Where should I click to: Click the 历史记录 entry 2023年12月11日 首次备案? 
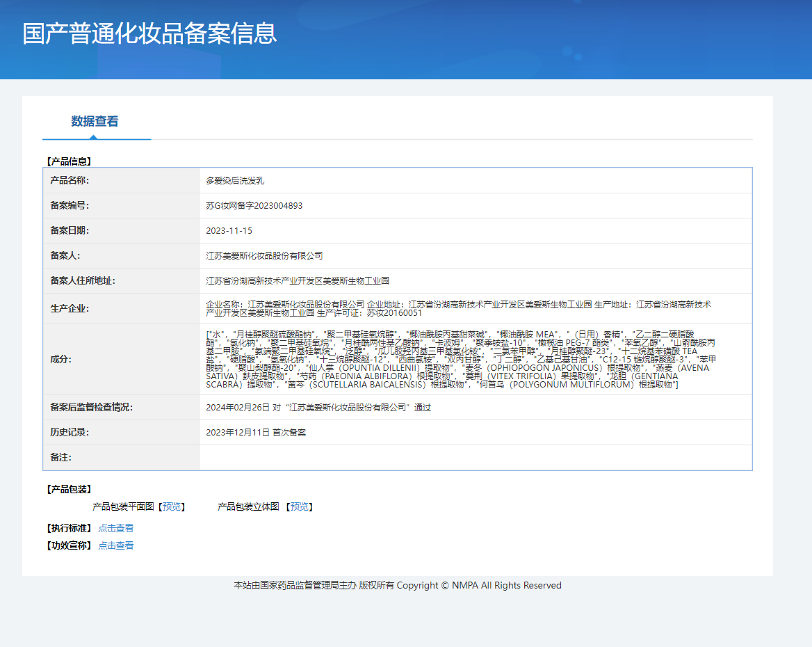[256, 433]
